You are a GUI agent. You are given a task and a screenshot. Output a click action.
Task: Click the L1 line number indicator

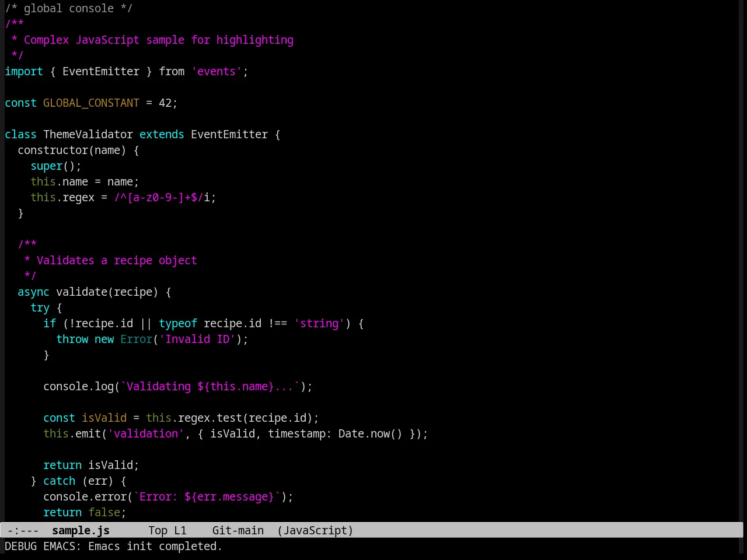coord(180,530)
